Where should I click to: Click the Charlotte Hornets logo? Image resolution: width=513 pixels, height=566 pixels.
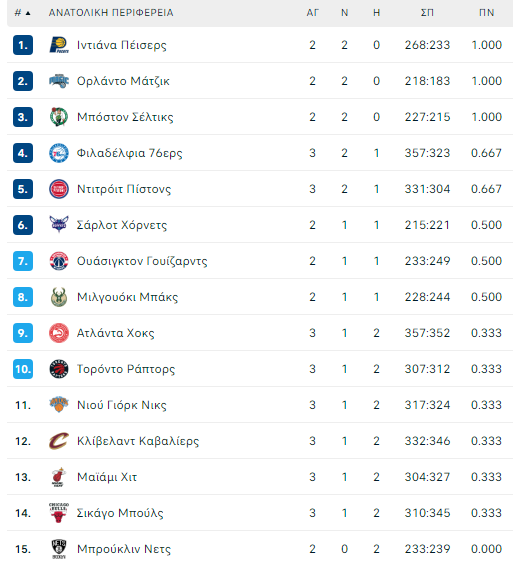pos(59,225)
